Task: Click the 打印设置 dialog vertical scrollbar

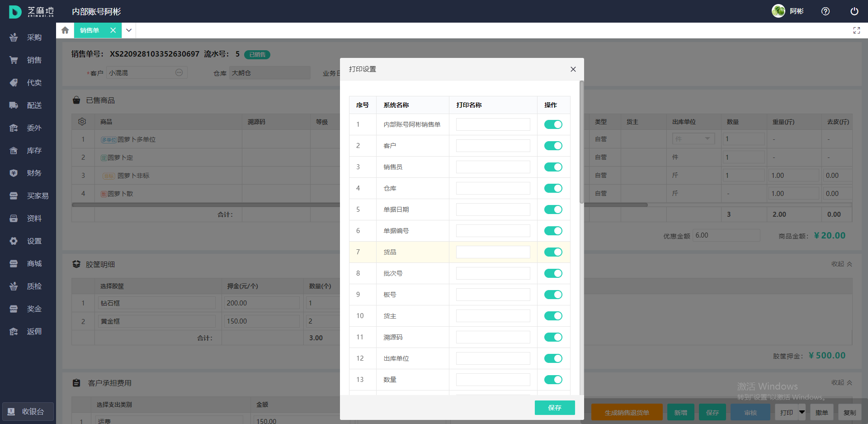Action: (581, 142)
